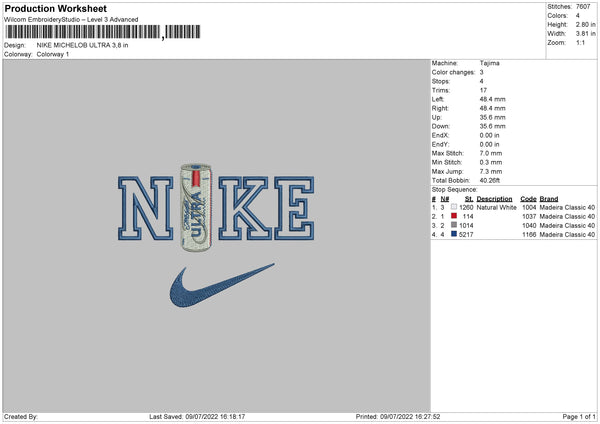Click the Zoom value 1:1
The image size is (600, 424).
coord(580,42)
